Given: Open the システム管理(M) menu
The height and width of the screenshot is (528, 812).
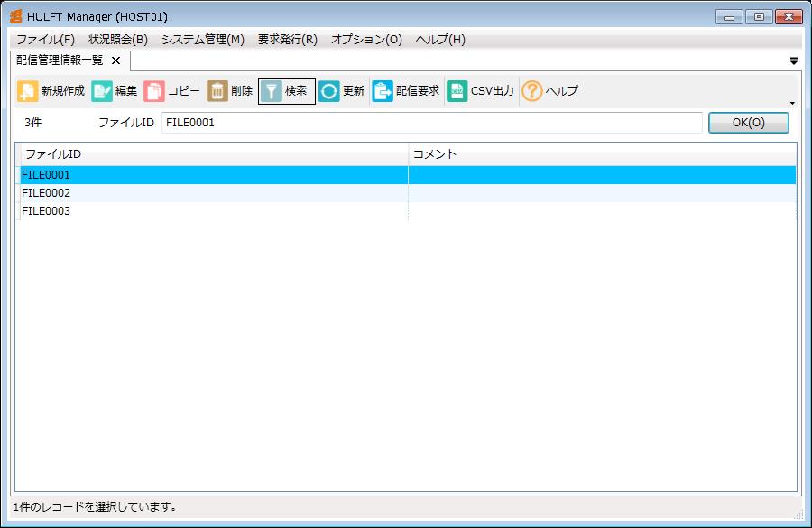Looking at the screenshot, I should [x=203, y=40].
